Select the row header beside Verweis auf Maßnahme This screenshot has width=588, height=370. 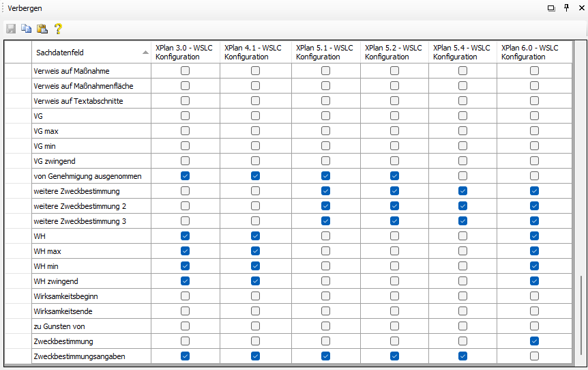click(x=18, y=71)
